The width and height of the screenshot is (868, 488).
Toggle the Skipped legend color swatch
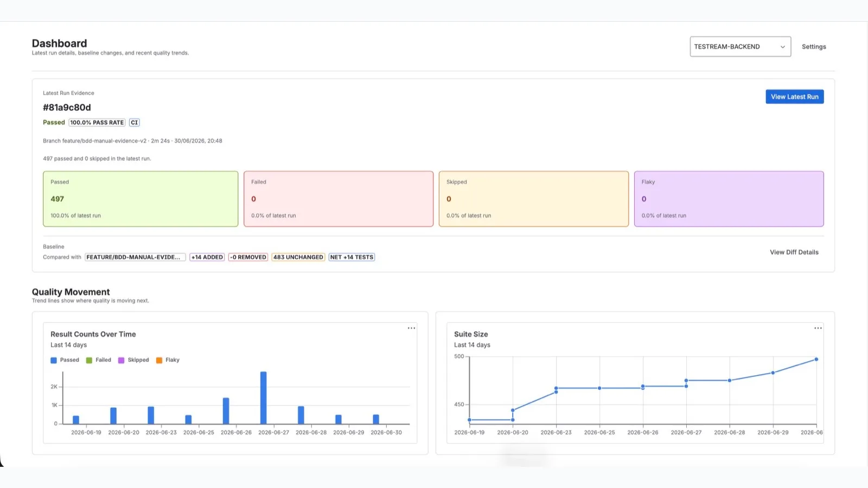[122, 361]
